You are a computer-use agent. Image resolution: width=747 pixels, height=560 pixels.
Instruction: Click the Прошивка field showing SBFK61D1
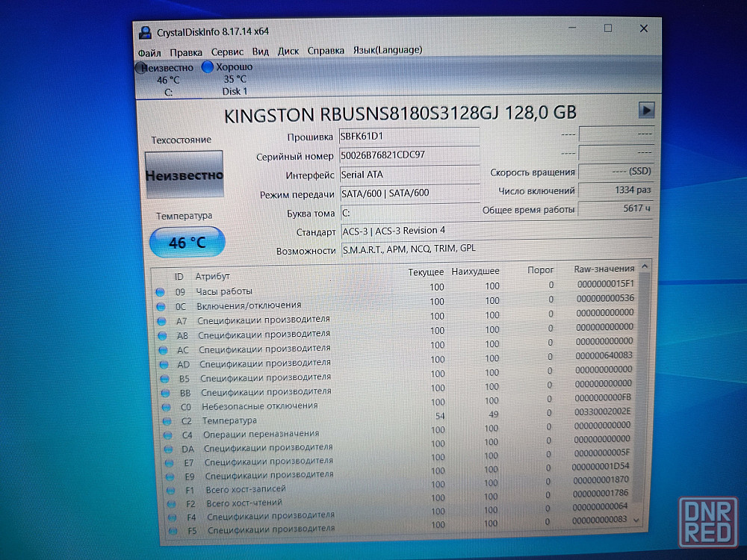[x=409, y=136]
